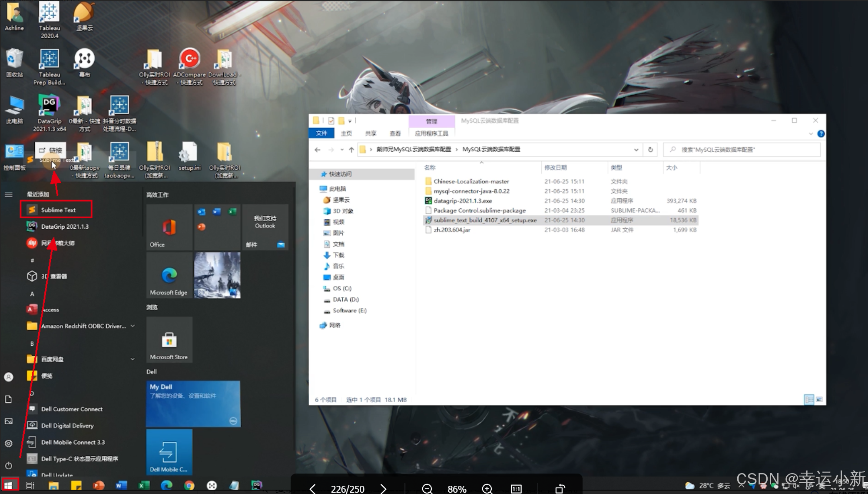Zoom out with the magnifier minus icon
The height and width of the screenshot is (494, 868).
tap(427, 489)
